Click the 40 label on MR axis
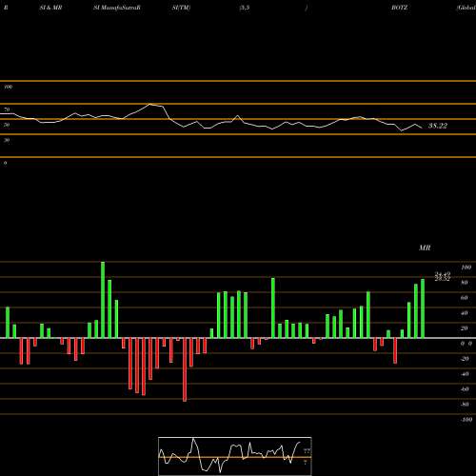The height and width of the screenshot is (476, 476). [464, 313]
